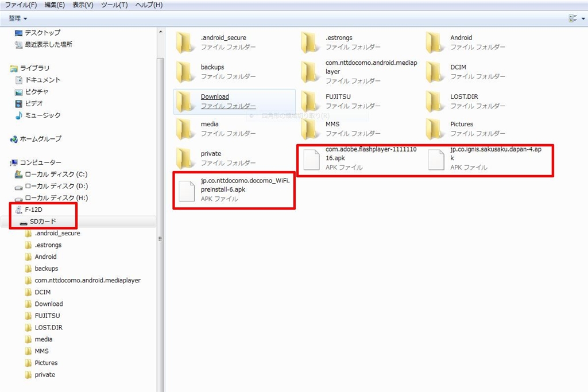
Task: Select ローカル ディスク (C:)
Action: (x=51, y=174)
